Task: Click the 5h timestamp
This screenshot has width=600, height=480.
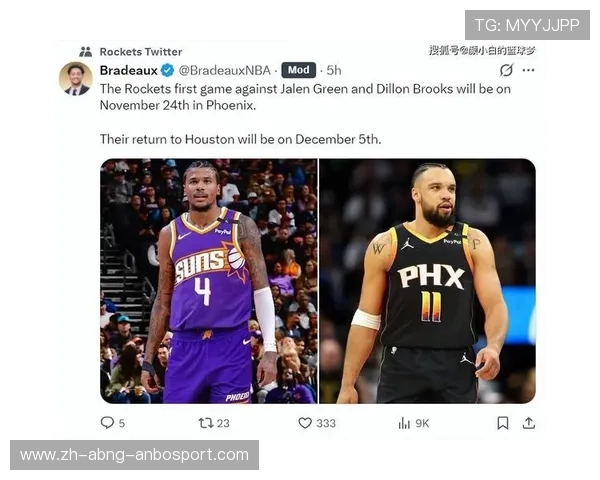Action: pos(334,70)
